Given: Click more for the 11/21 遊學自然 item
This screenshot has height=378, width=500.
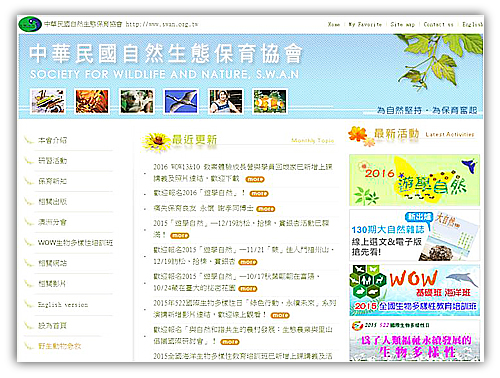Looking at the screenshot, I should coord(248,262).
